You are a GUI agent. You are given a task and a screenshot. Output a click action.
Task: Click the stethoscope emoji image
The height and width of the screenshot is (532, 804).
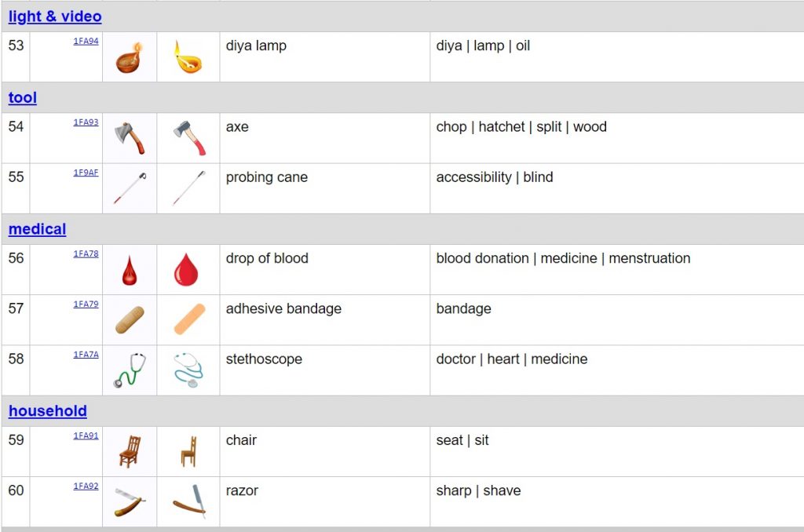tap(130, 370)
